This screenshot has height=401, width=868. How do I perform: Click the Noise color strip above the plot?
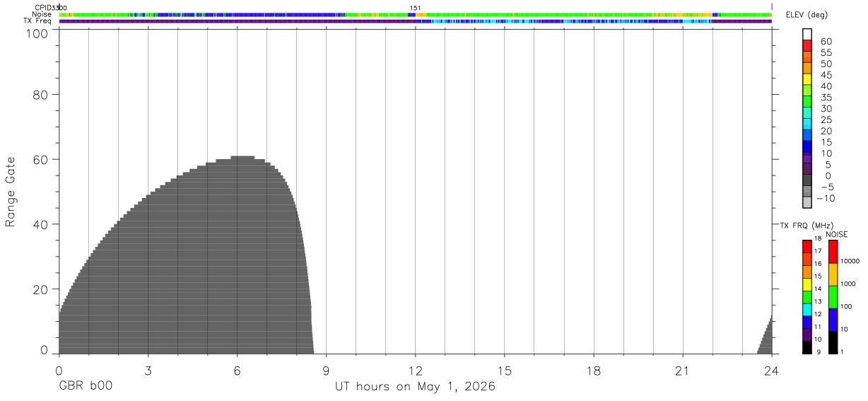[416, 15]
